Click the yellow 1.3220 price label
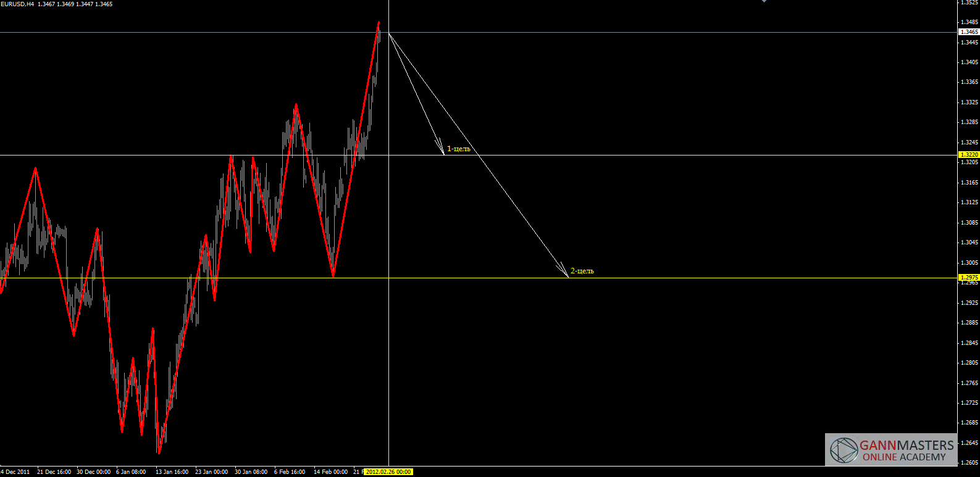 (x=968, y=154)
